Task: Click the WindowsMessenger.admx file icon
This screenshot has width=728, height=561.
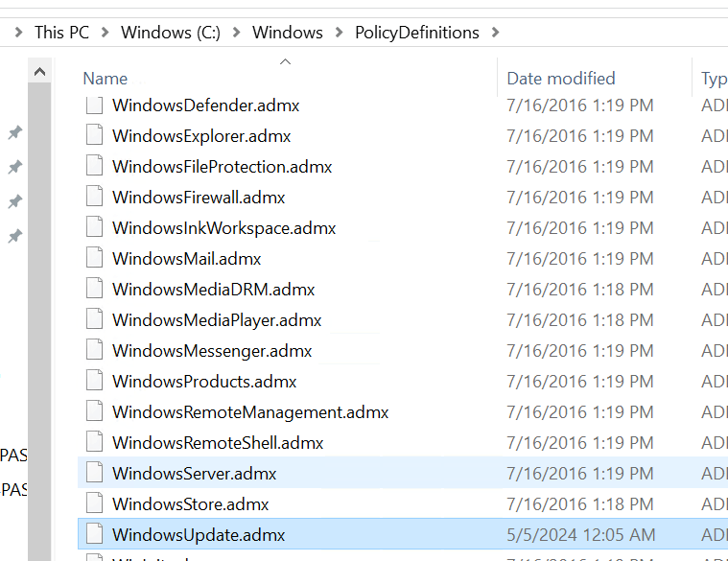Action: click(94, 350)
